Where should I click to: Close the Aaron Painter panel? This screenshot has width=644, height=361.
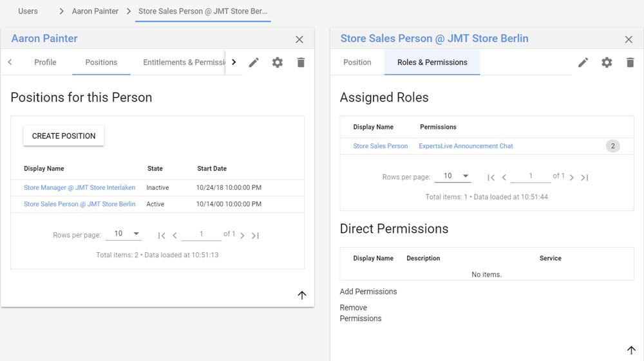click(x=299, y=39)
